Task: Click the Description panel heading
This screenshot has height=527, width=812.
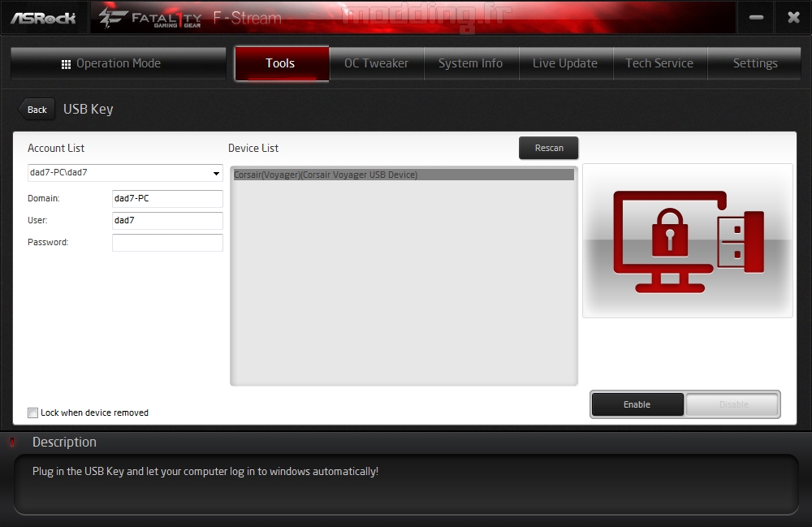Action: [64, 442]
